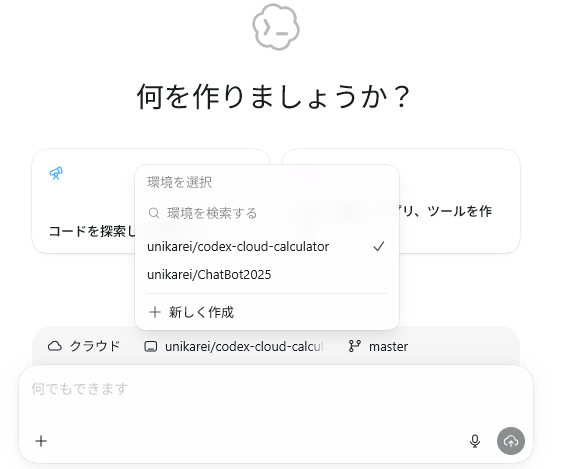Click the cloud icon next to クラウド
561x469 pixels.
point(55,346)
